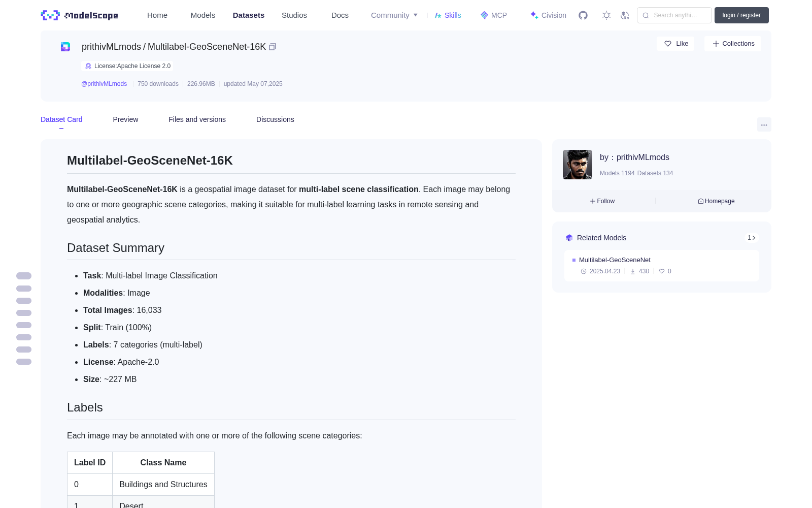
Task: Click the plus icon beside Follow
Action: 593,201
